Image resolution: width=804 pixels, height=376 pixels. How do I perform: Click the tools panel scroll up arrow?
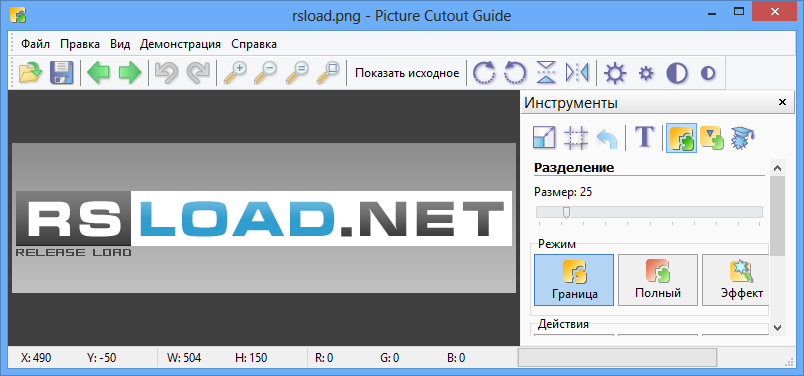pyautogui.click(x=777, y=168)
